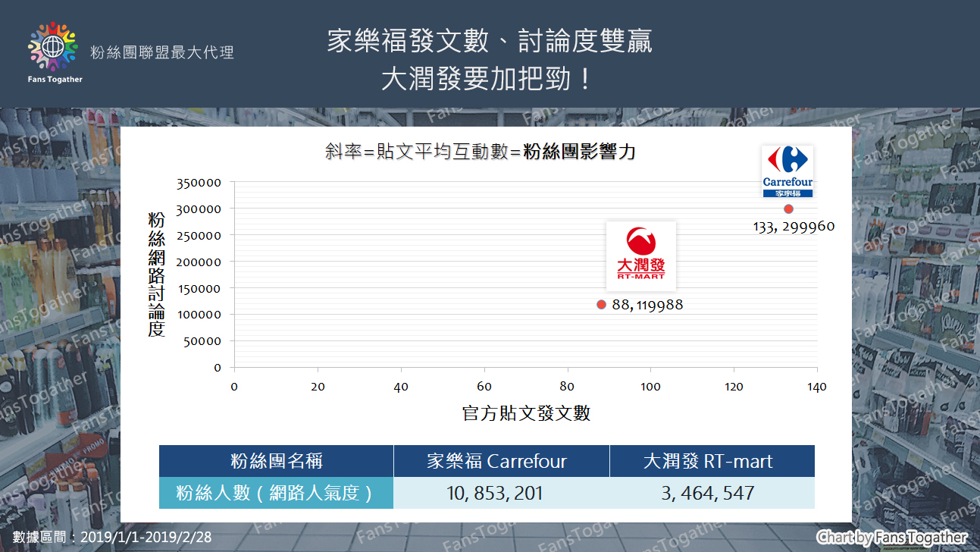
Task: Select the red data point for RT-Mart
Action: tap(601, 305)
